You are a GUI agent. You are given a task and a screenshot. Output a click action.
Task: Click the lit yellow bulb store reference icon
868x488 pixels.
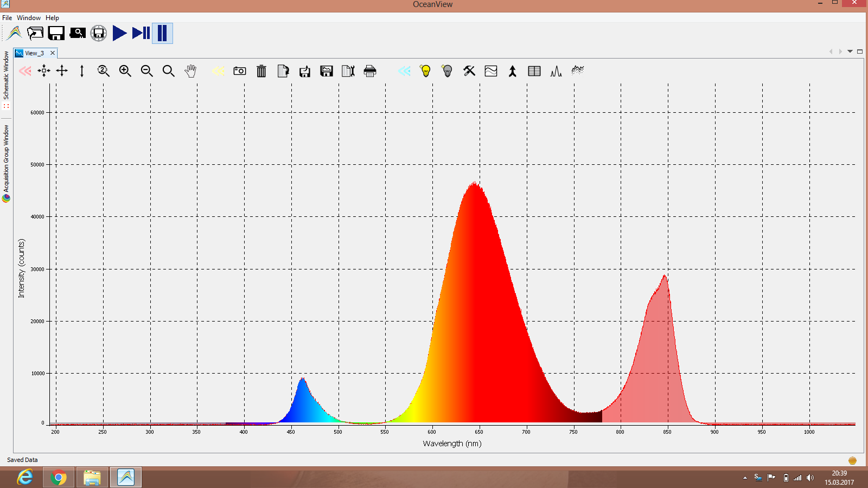[x=426, y=71]
